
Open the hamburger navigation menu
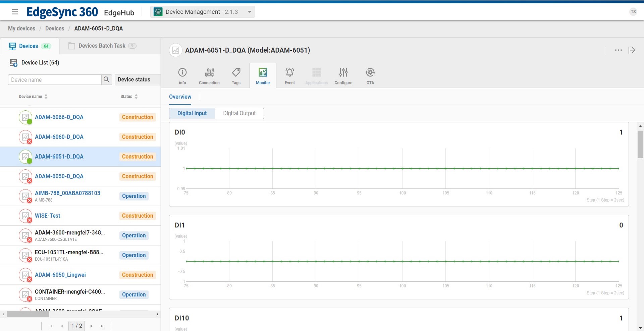tap(15, 12)
